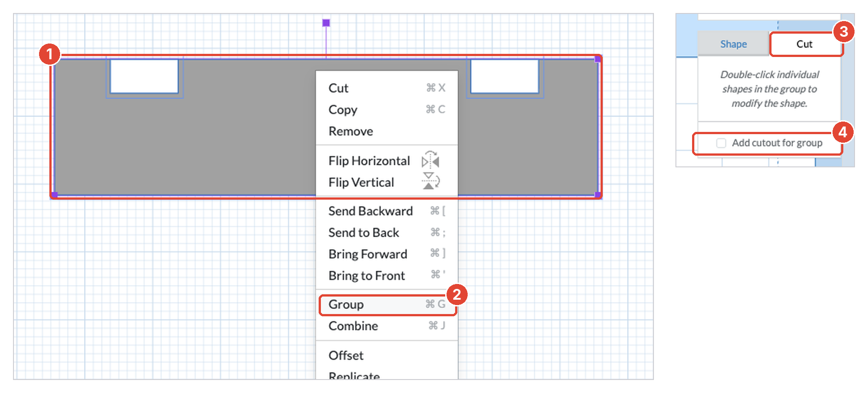The image size is (868, 393).
Task: Open the Cut tab
Action: (x=804, y=44)
